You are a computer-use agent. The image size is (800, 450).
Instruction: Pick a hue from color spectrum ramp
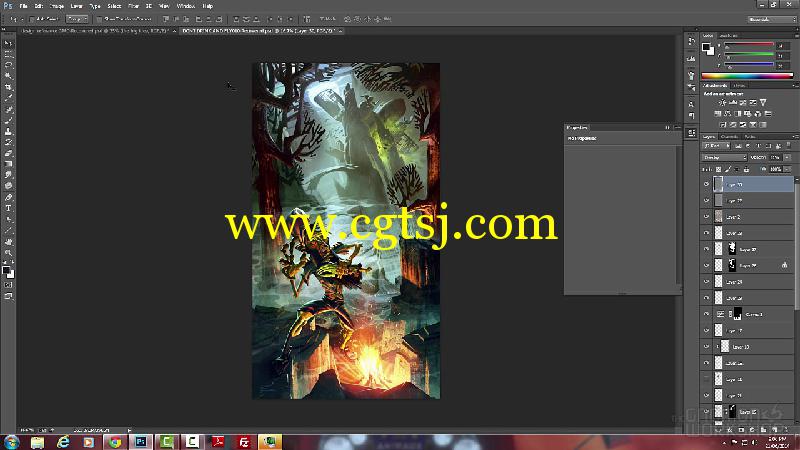click(747, 76)
